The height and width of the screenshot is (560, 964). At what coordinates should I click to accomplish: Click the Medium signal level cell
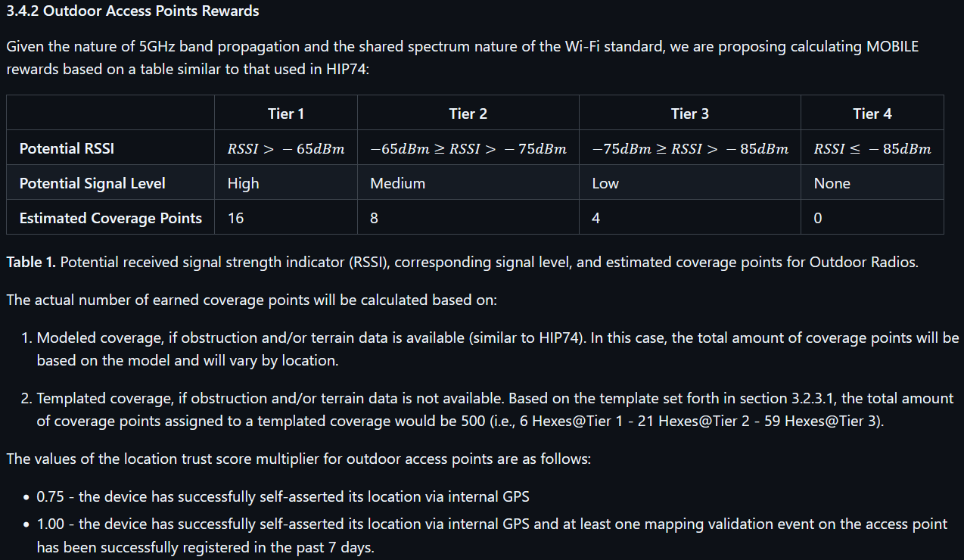coord(397,183)
